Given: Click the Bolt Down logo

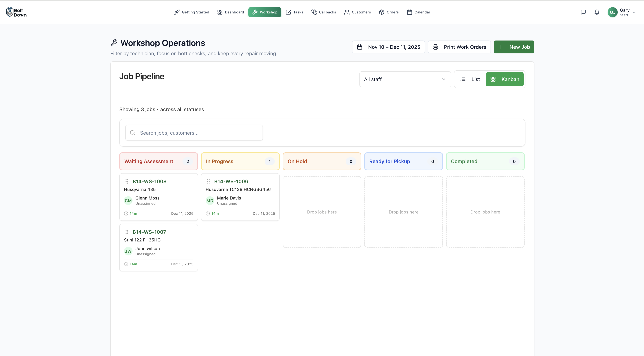Looking at the screenshot, I should pyautogui.click(x=16, y=12).
